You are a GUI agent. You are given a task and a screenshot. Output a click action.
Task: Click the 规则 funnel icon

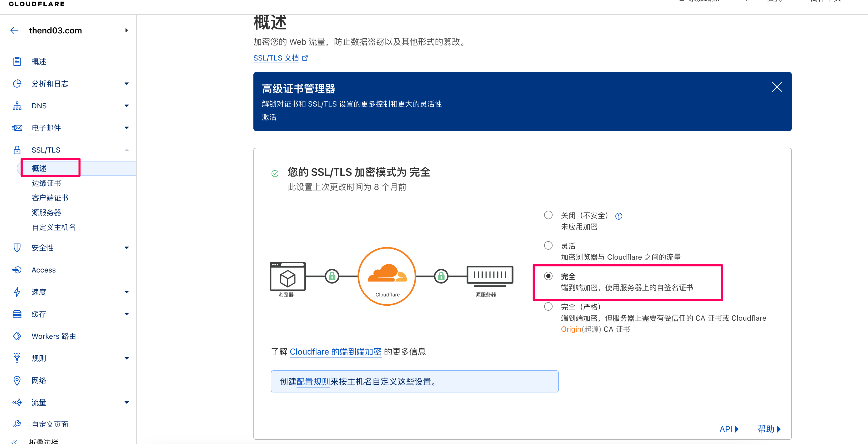pyautogui.click(x=17, y=358)
